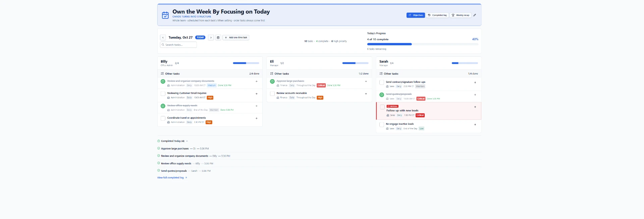Go to previous day with left chevron
Screen dimensions: 644x219
click(x=163, y=38)
